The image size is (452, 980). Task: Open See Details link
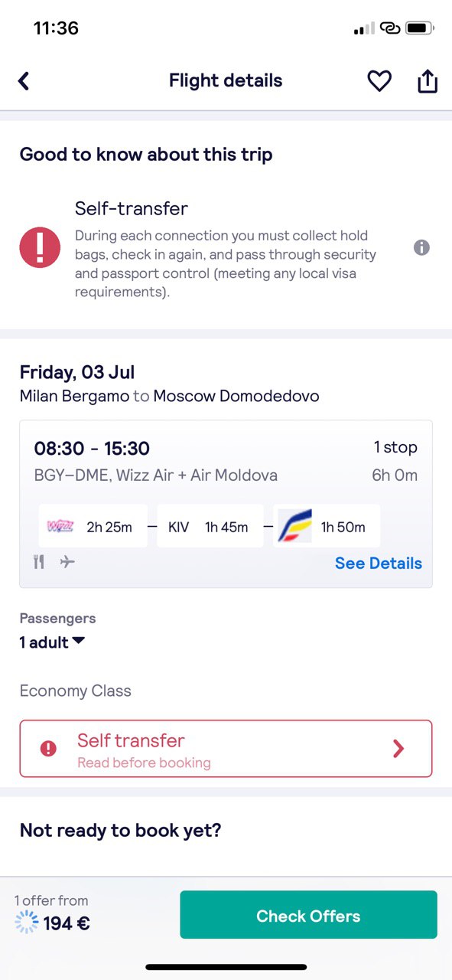pyautogui.click(x=379, y=563)
